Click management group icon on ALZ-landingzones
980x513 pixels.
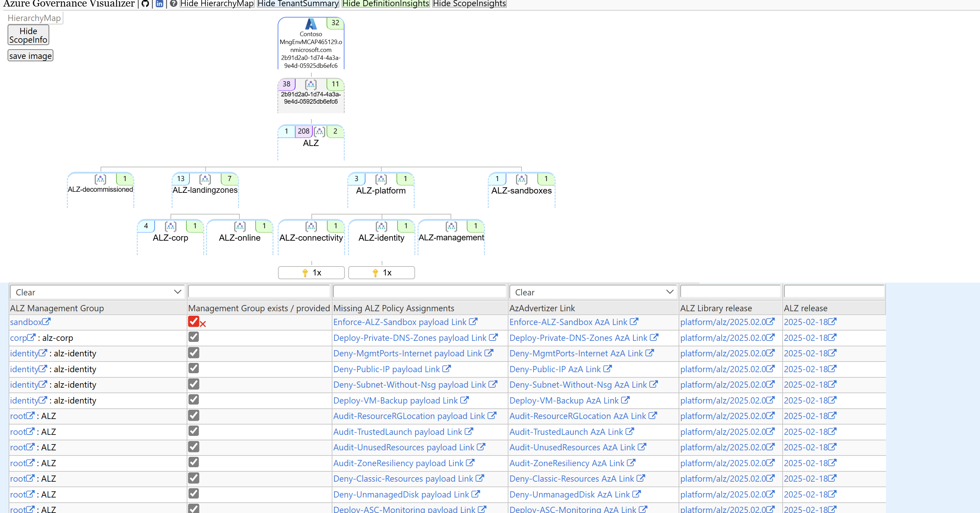(x=205, y=179)
